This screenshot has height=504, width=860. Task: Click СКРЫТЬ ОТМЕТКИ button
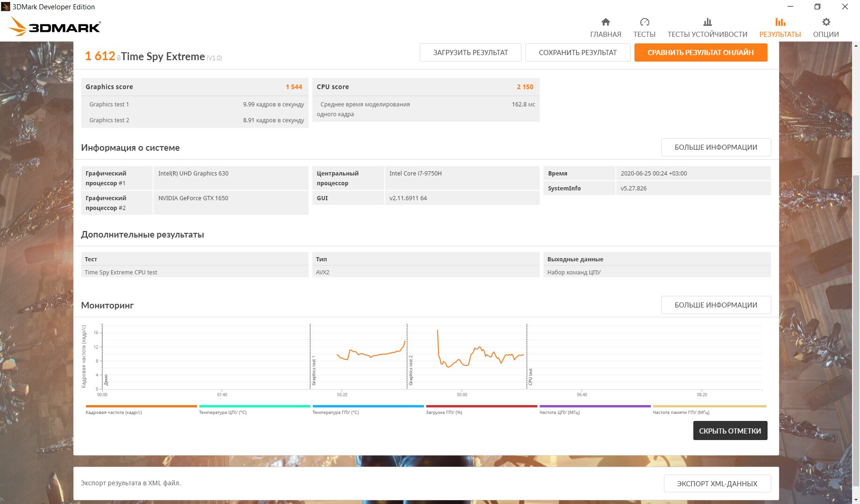pos(730,431)
